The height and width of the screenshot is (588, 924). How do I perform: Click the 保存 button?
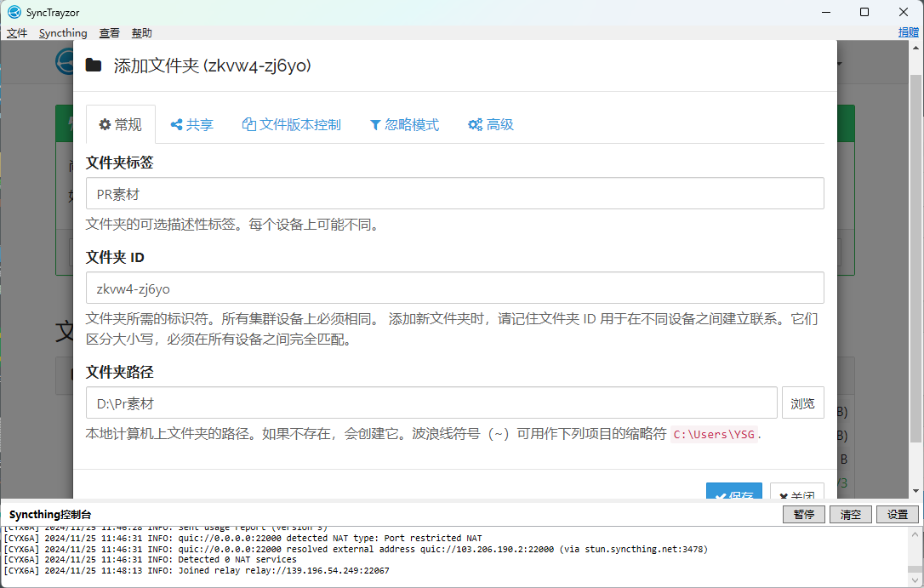[733, 492]
